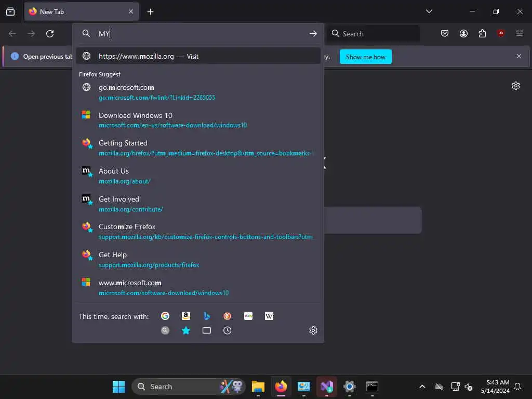Click the volume muted tray icon
Screen dimensions: 532x399
coord(469,387)
